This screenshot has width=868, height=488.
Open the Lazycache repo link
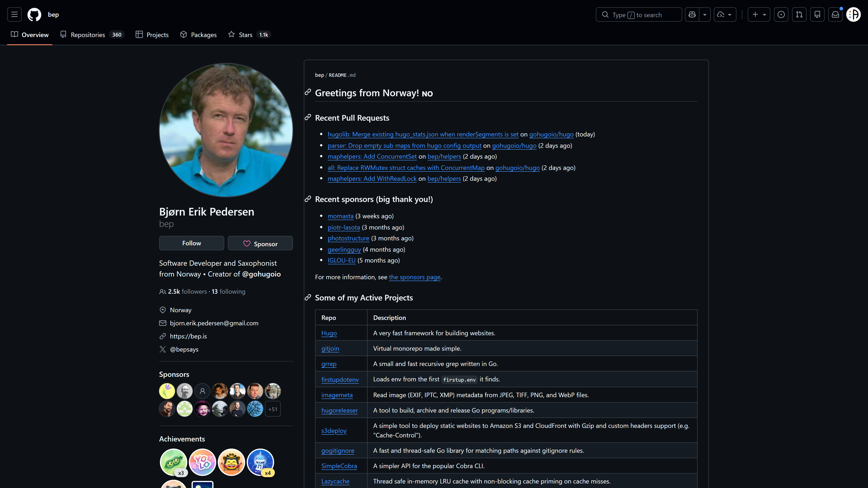coord(335,482)
